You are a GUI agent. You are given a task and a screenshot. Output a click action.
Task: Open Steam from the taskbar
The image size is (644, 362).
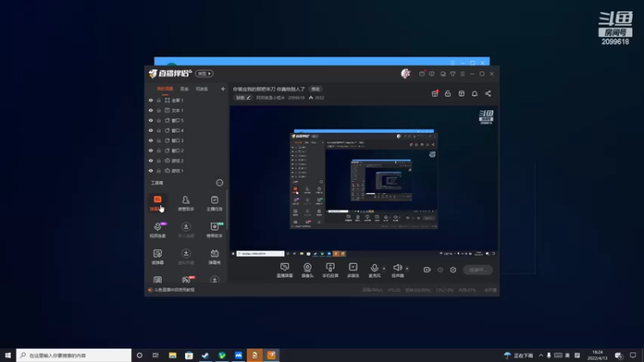pyautogui.click(x=205, y=355)
